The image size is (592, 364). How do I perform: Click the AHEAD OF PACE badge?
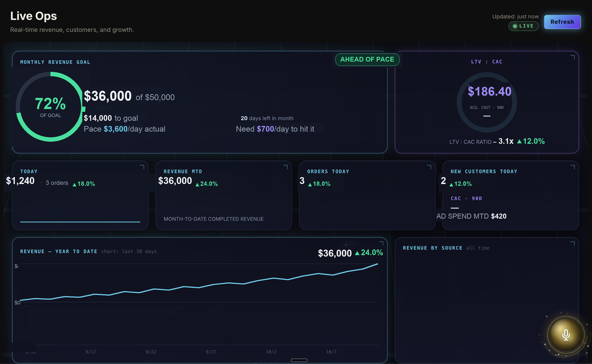[x=367, y=59]
